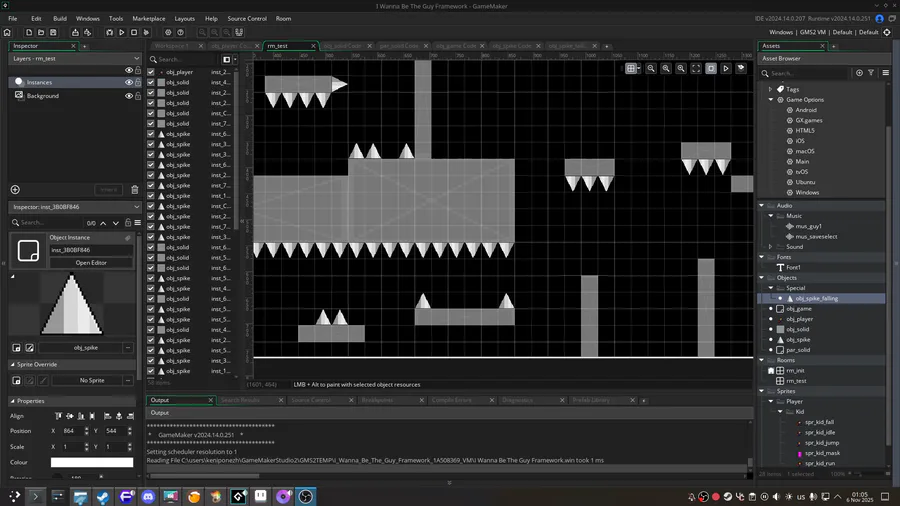
Task: Toggle visibility of the Instances layer
Action: tap(129, 83)
